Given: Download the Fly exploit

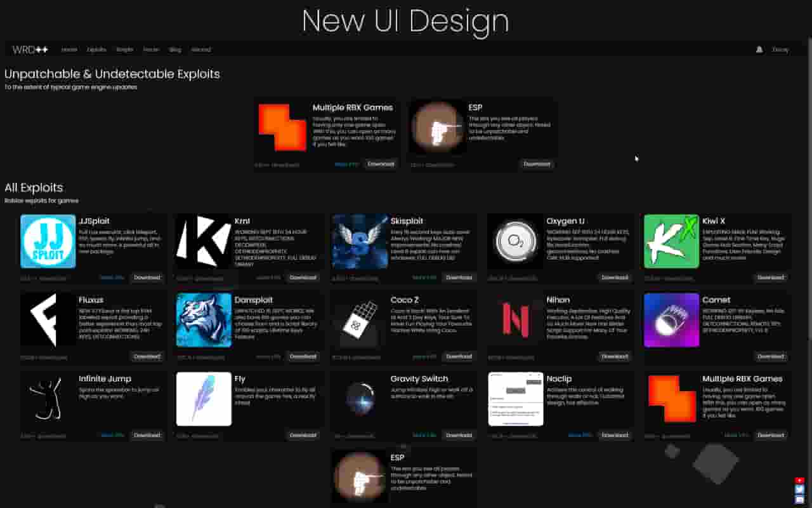Looking at the screenshot, I should pos(303,435).
